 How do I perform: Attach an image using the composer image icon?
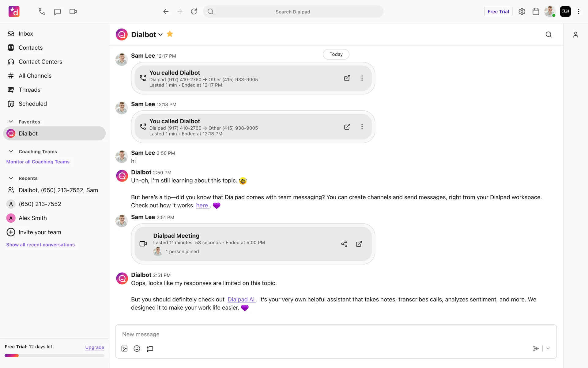coord(124,348)
